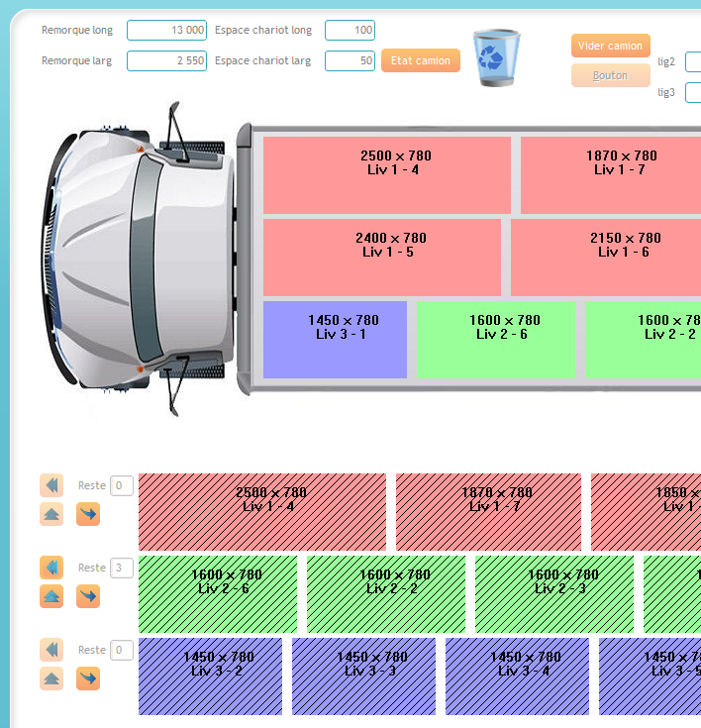701x728 pixels.
Task: Focus the Remorque long input field
Action: [x=166, y=31]
